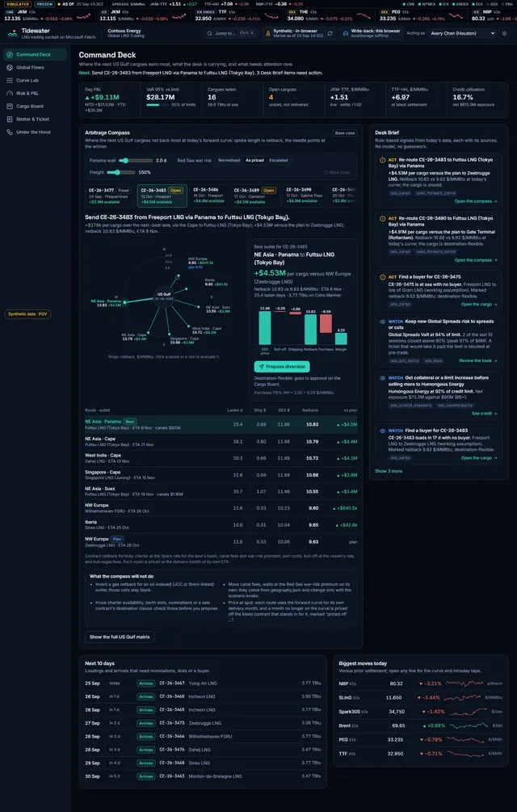Select the Curve Lab sidebar icon

(10, 80)
